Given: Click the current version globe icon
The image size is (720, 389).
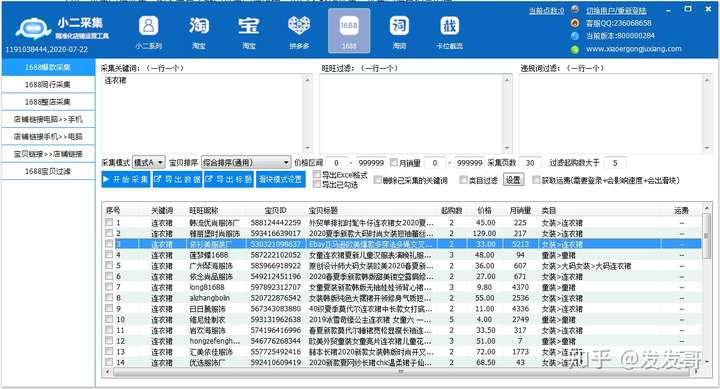Looking at the screenshot, I should tap(575, 36).
